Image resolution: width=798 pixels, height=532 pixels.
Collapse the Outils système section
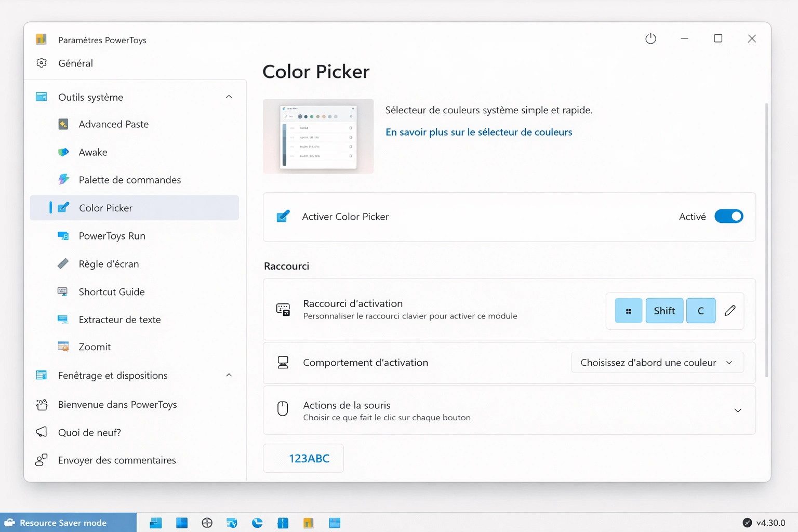(x=229, y=97)
